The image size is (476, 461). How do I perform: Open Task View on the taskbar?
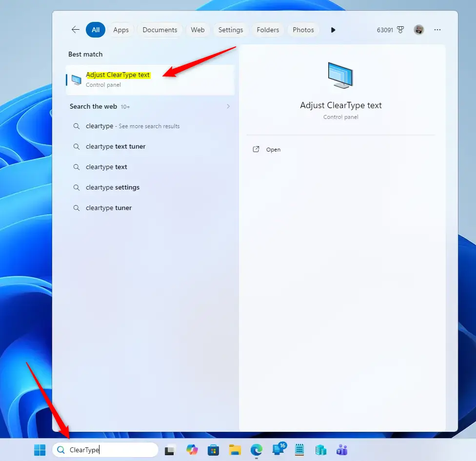point(170,450)
